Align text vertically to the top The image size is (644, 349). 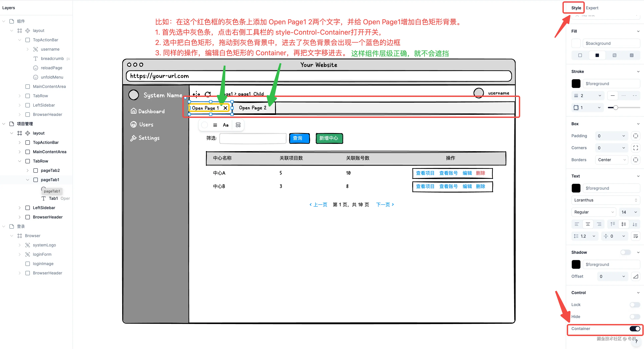(x=613, y=224)
